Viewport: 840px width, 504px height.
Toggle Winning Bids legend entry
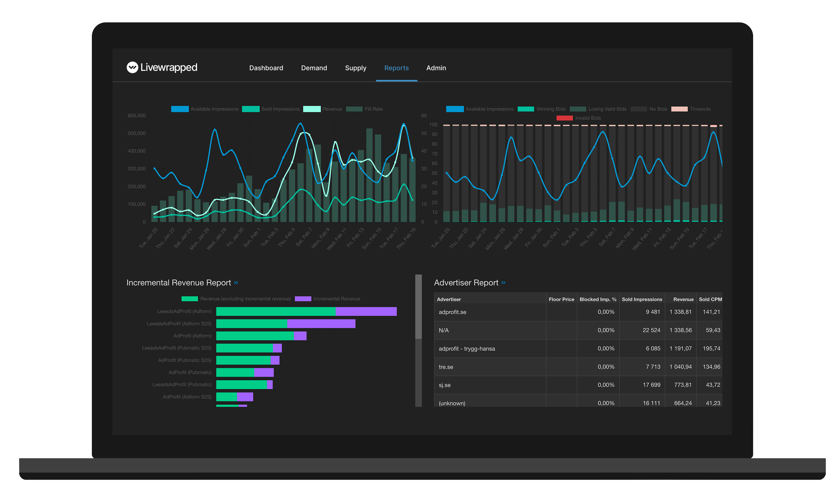pos(541,109)
